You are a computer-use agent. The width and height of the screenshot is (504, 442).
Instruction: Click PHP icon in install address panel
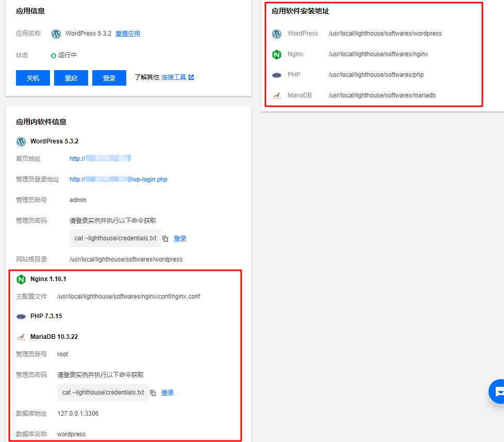tap(277, 75)
